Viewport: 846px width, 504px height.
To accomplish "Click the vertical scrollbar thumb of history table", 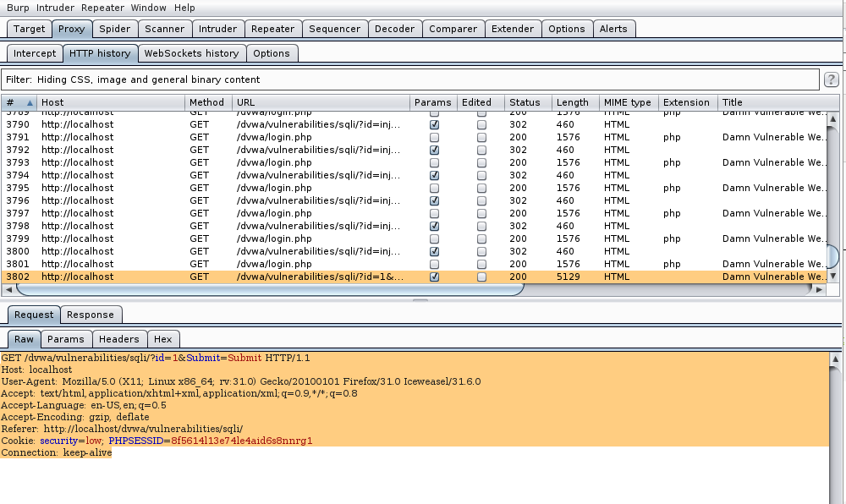I will (832, 256).
